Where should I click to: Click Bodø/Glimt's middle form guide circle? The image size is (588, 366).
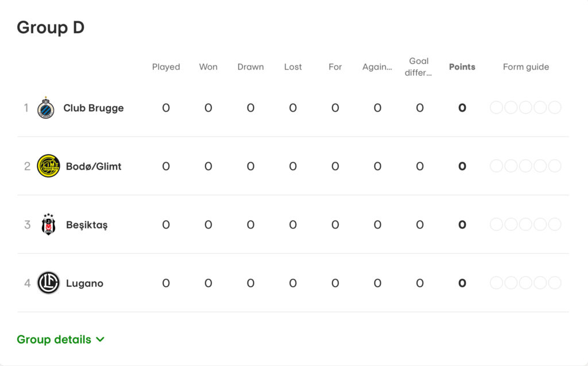click(525, 166)
